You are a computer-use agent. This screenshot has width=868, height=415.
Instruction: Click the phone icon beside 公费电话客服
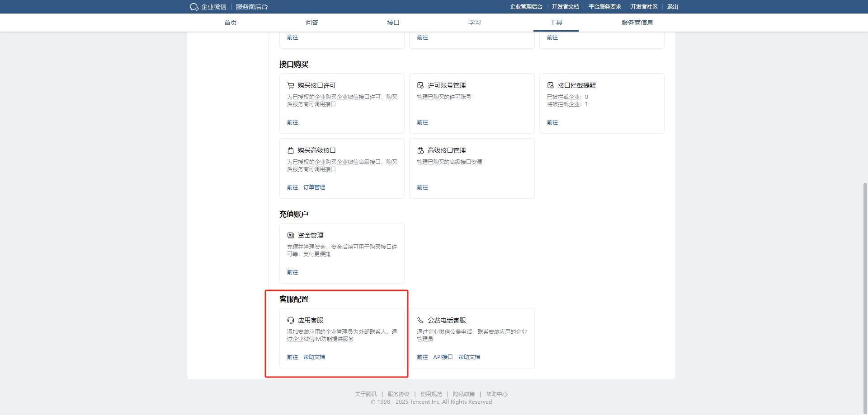click(x=420, y=320)
